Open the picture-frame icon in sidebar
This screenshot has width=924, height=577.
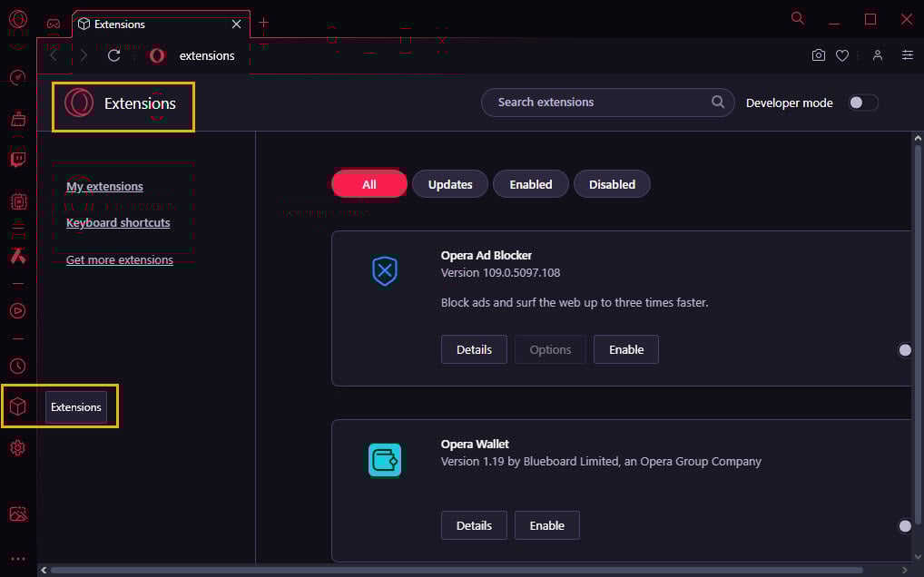17,514
